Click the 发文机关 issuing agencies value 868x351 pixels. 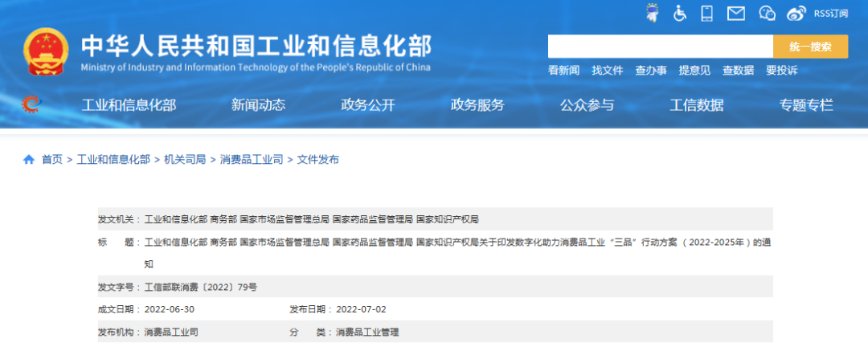[311, 220]
